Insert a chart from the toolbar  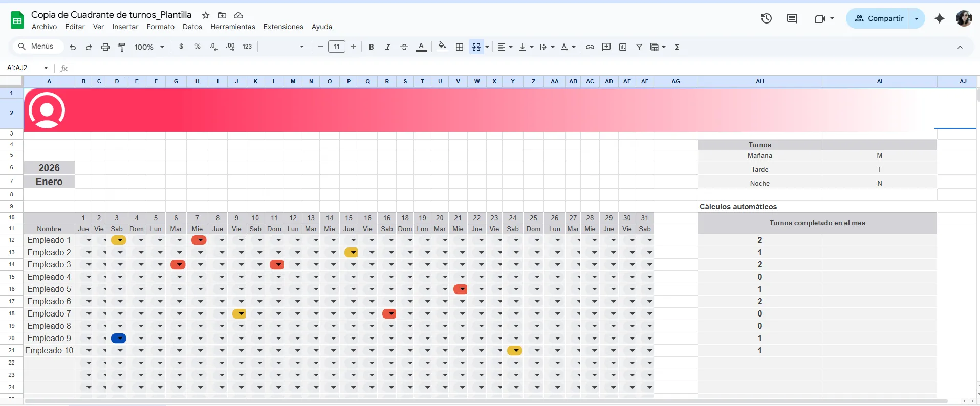click(623, 47)
